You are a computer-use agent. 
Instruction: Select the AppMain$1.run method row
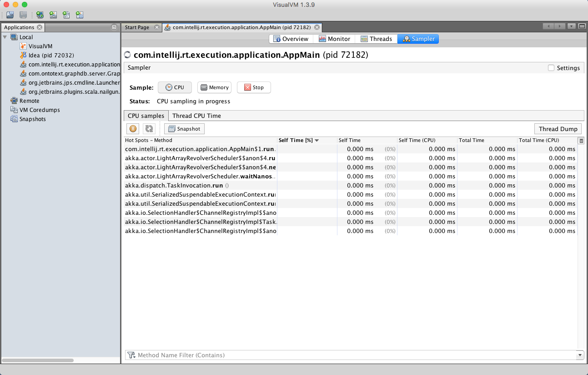(350, 149)
